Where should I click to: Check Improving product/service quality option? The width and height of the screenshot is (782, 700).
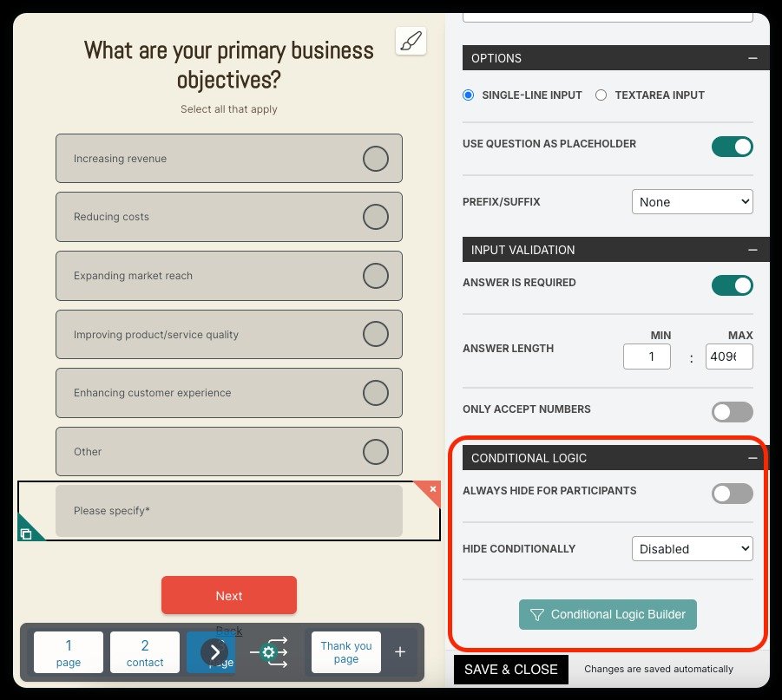click(376, 334)
